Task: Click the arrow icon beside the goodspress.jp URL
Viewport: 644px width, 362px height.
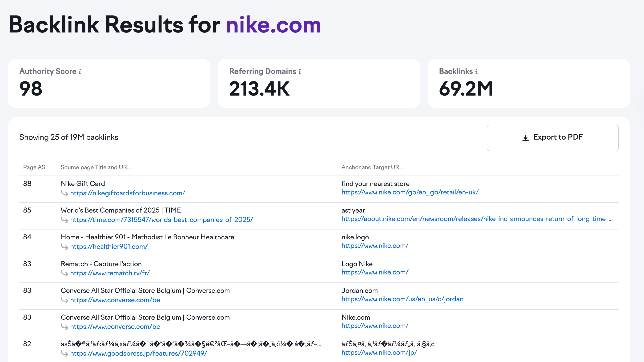Action: (x=64, y=354)
